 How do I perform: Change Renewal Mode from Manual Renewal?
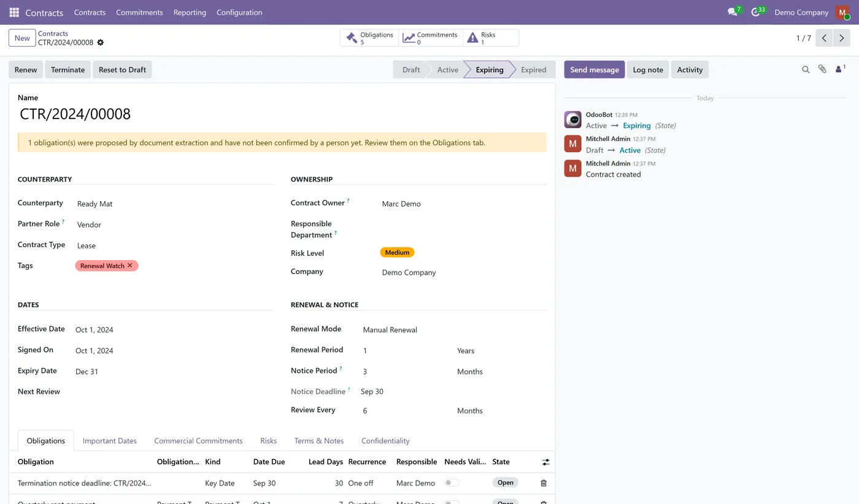click(454, 330)
